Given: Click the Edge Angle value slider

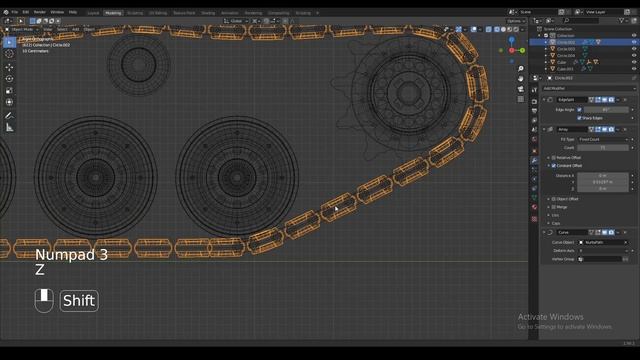Looking at the screenshot, I should 606,110.
